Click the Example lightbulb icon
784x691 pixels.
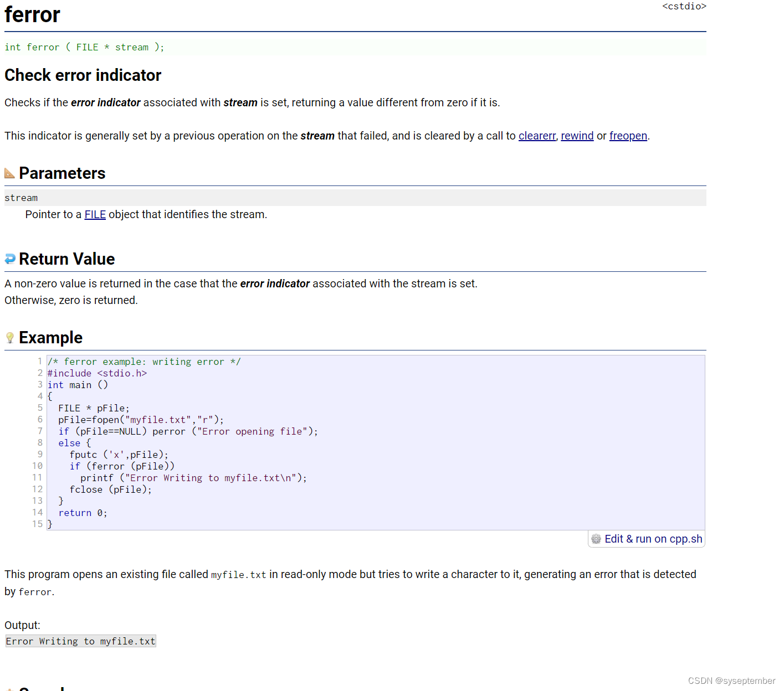coord(9,338)
